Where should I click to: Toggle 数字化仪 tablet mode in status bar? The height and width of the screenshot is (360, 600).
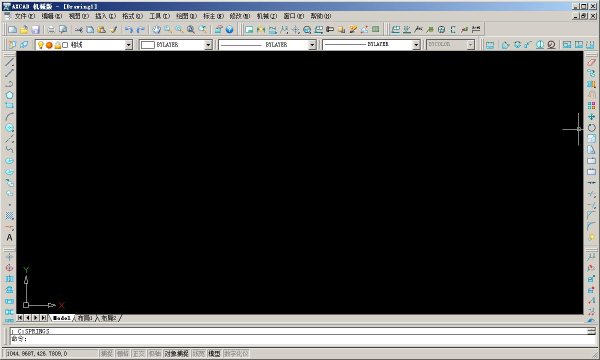(236, 354)
